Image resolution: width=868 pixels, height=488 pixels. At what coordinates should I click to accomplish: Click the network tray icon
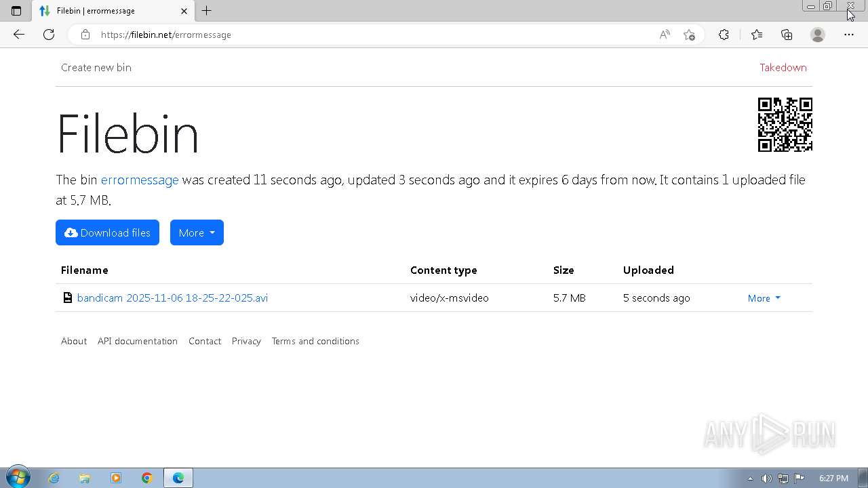783,479
